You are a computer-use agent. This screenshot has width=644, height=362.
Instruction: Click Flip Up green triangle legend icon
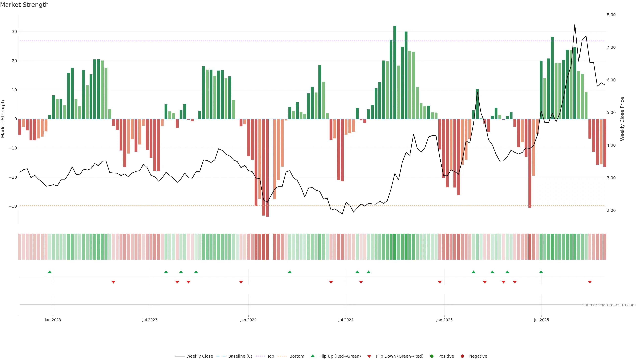pos(312,356)
